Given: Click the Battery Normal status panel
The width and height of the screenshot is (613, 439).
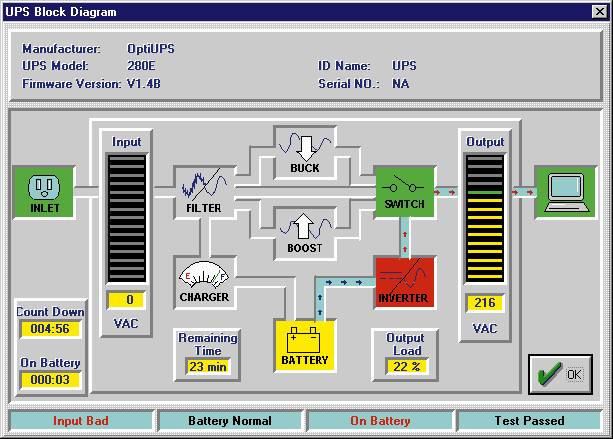Looking at the screenshot, I should click(x=231, y=421).
